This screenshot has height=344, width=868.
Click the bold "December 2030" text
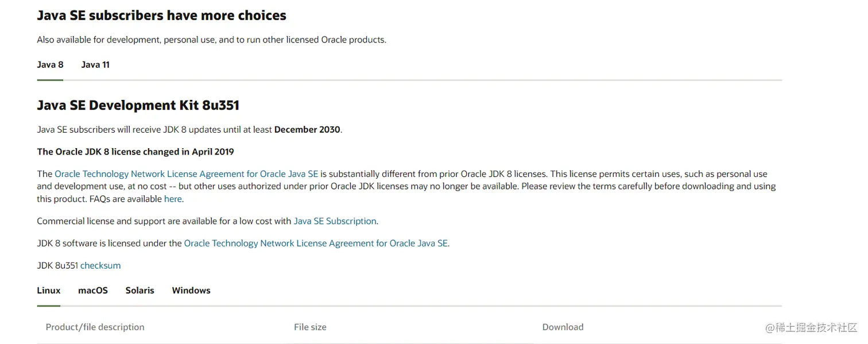click(x=307, y=130)
